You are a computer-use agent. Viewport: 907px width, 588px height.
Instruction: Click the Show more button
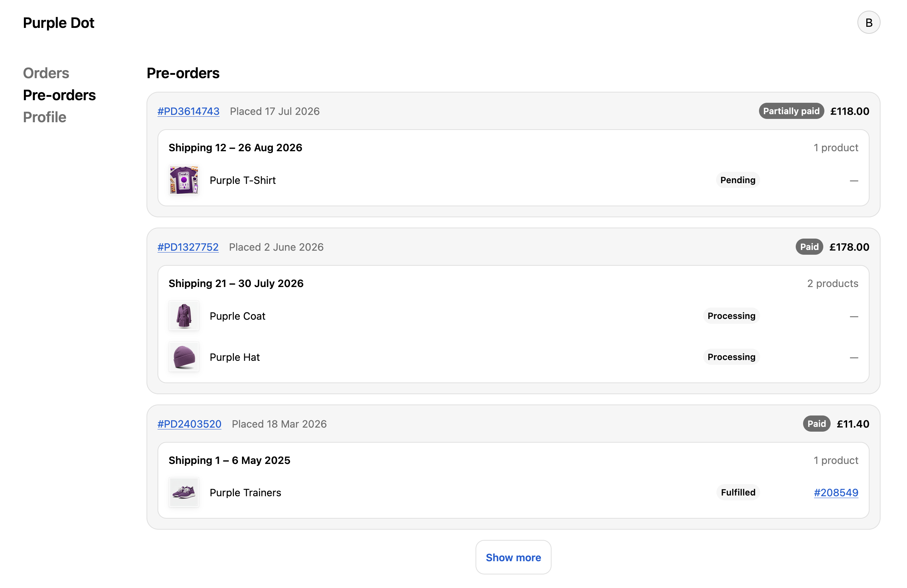tap(513, 557)
